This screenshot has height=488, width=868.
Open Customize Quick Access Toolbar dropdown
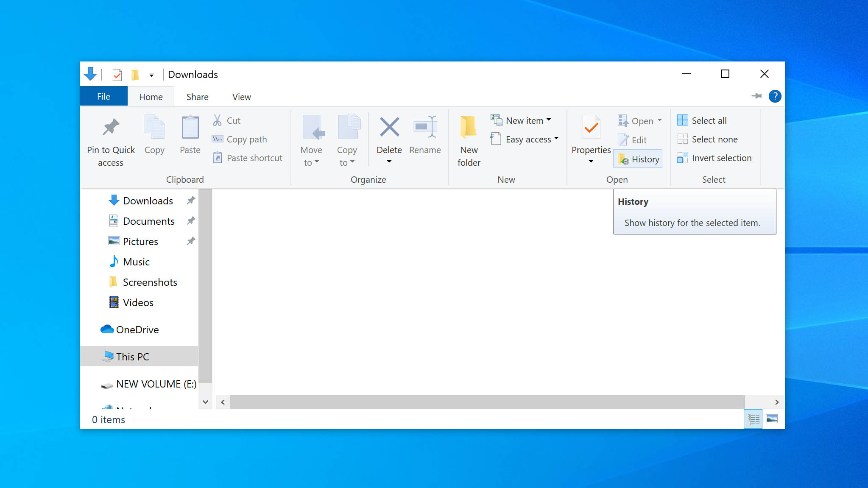tap(151, 75)
